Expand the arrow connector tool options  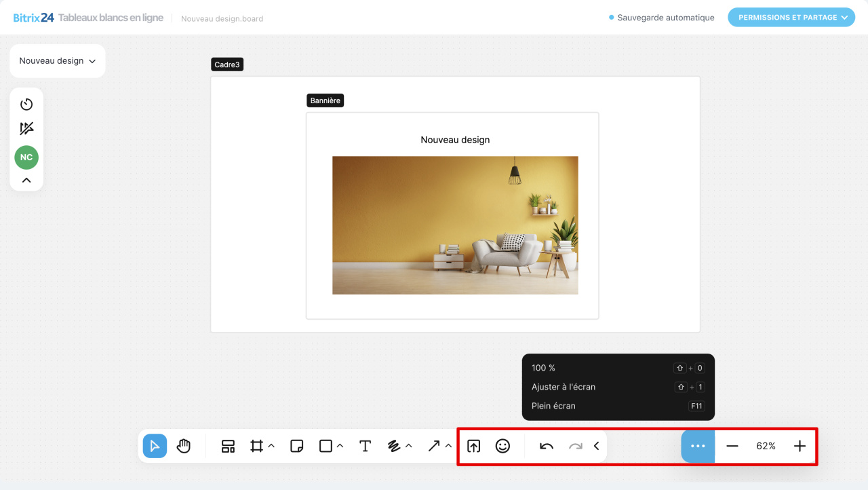[x=448, y=446]
